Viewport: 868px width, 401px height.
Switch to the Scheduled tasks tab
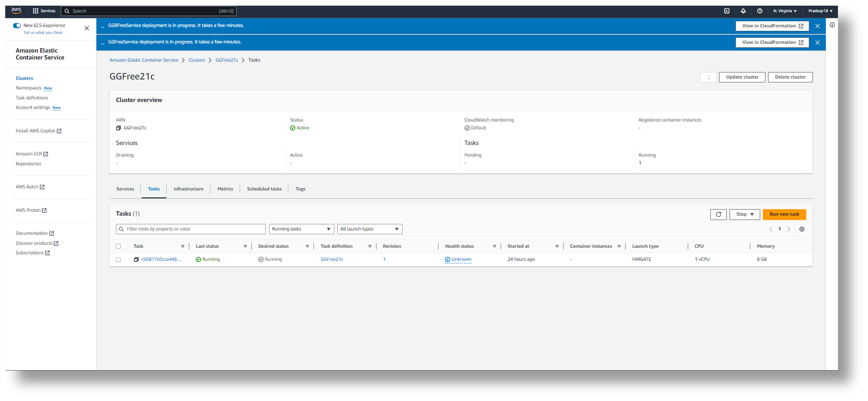[264, 189]
